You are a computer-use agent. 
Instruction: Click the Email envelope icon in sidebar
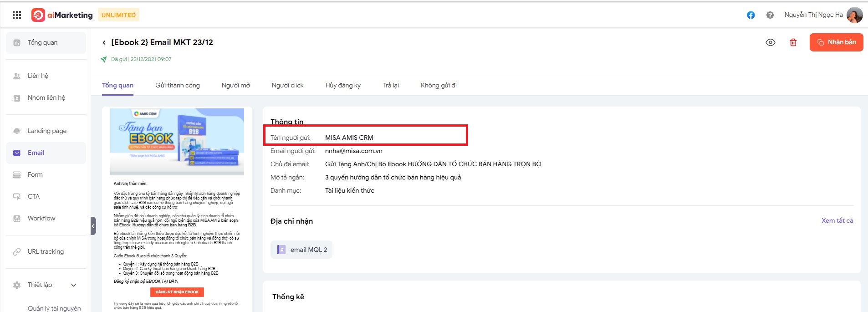17,153
